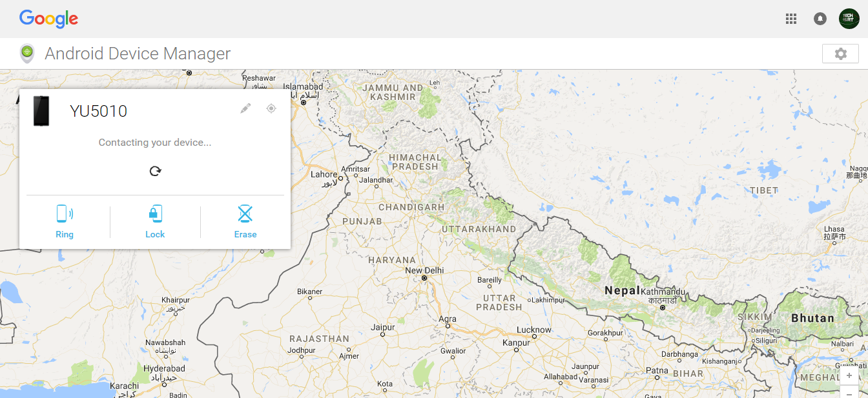Click Darbhanga on the map

(x=679, y=353)
